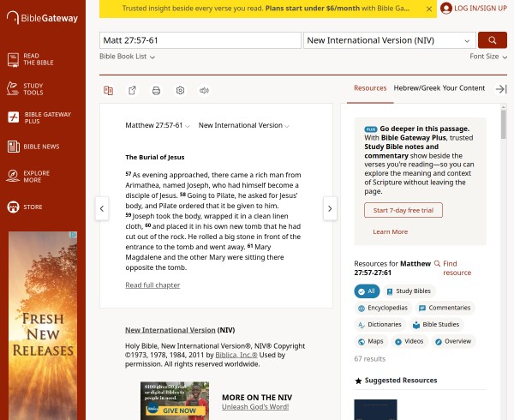Screen dimensions: 514x420
Task: Open Read full chapter link
Action: (152, 285)
